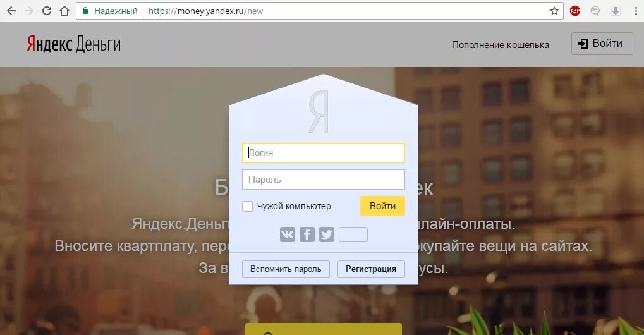Screen dimensions: 644x335
Task: Tick the Чужой компьютер checkbox
Action: (247, 206)
